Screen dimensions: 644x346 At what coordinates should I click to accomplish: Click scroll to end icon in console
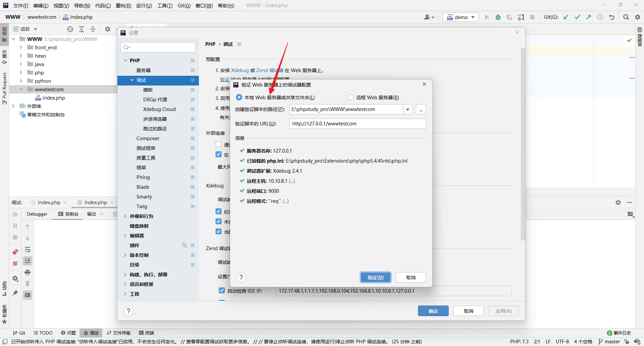(x=28, y=261)
